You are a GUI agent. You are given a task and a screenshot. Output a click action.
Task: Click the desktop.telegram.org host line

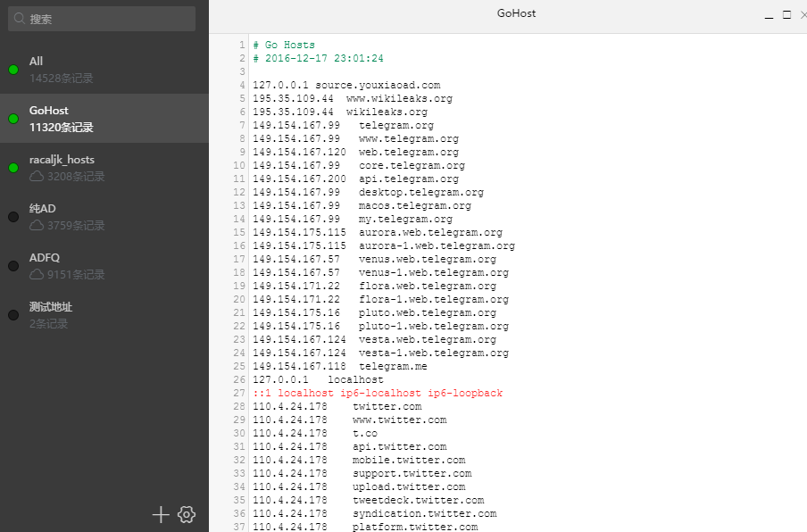pyautogui.click(x=368, y=192)
